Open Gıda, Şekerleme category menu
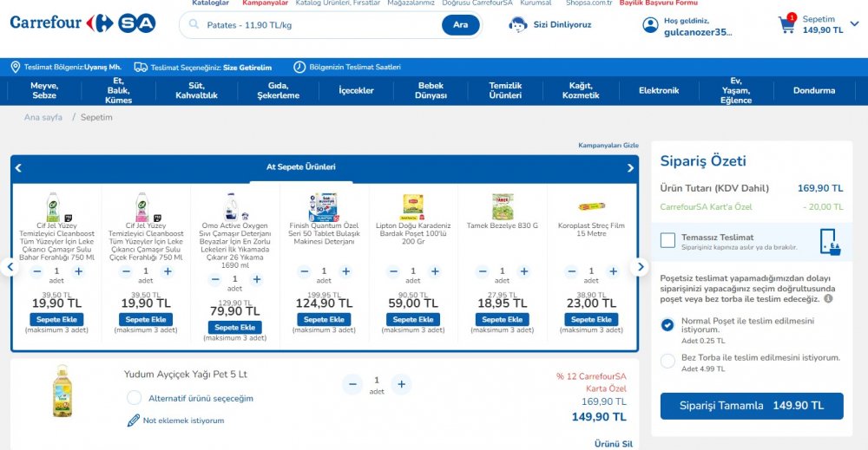This screenshot has width=868, height=450. coord(279,91)
